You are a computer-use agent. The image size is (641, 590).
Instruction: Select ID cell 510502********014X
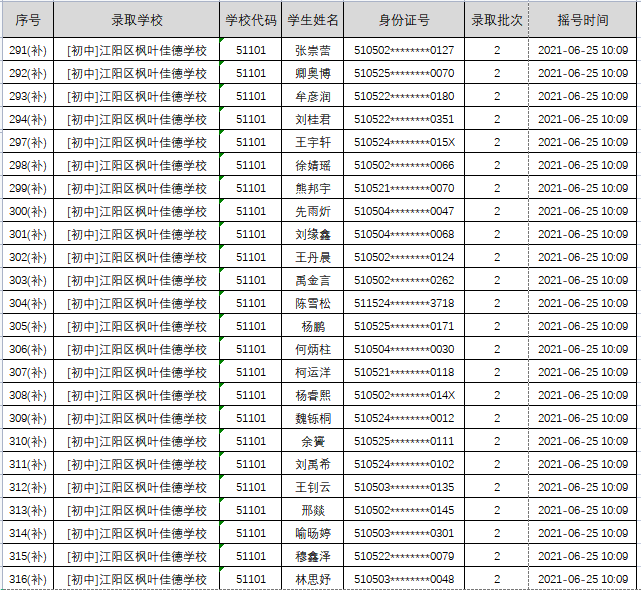(404, 395)
